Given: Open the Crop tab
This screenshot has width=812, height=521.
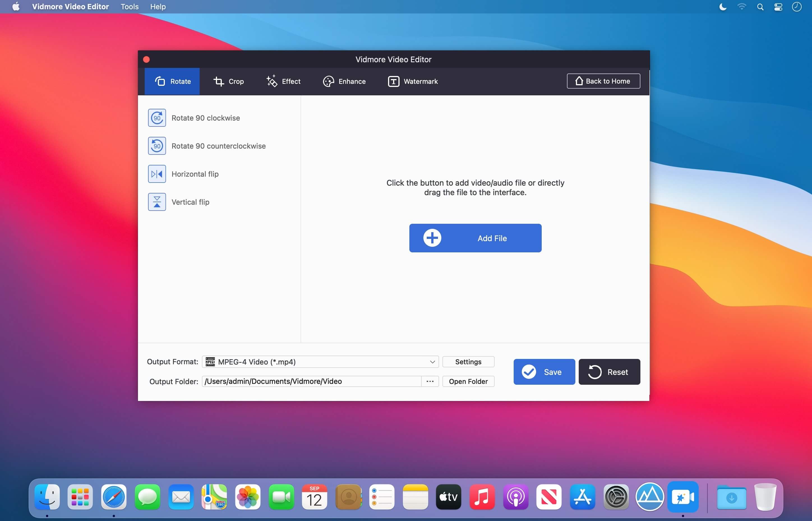Looking at the screenshot, I should click(228, 81).
